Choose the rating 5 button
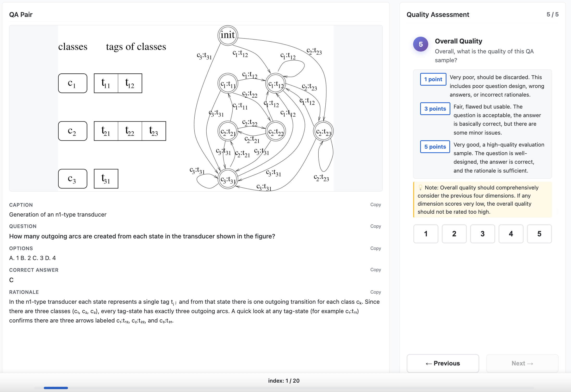This screenshot has height=392, width=571. pos(539,234)
